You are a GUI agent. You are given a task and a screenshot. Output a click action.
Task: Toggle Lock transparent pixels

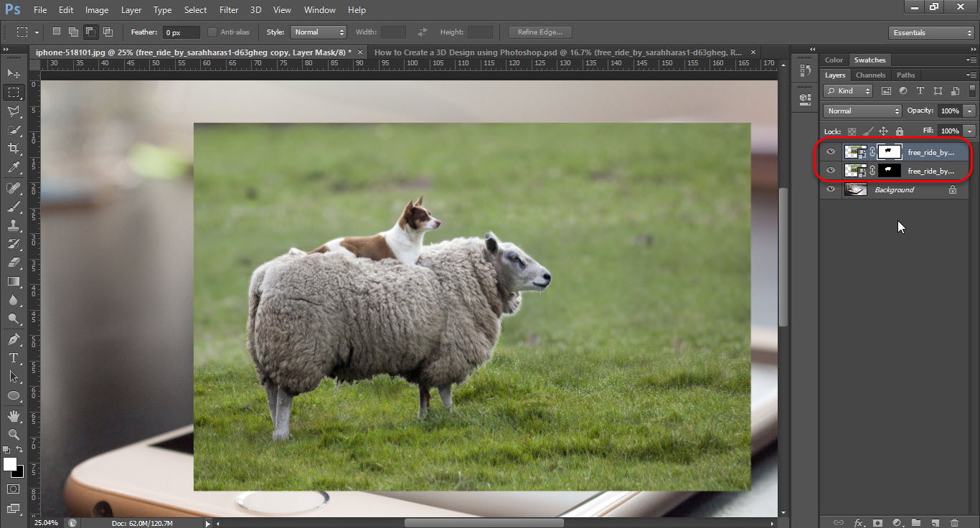(852, 131)
